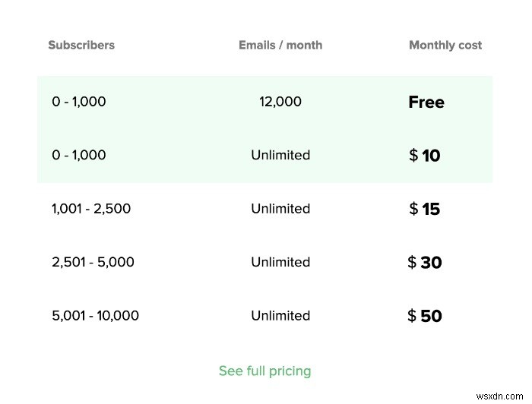Select Unlimited in the $ 50 row
This screenshot has width=532, height=404.
tap(280, 316)
